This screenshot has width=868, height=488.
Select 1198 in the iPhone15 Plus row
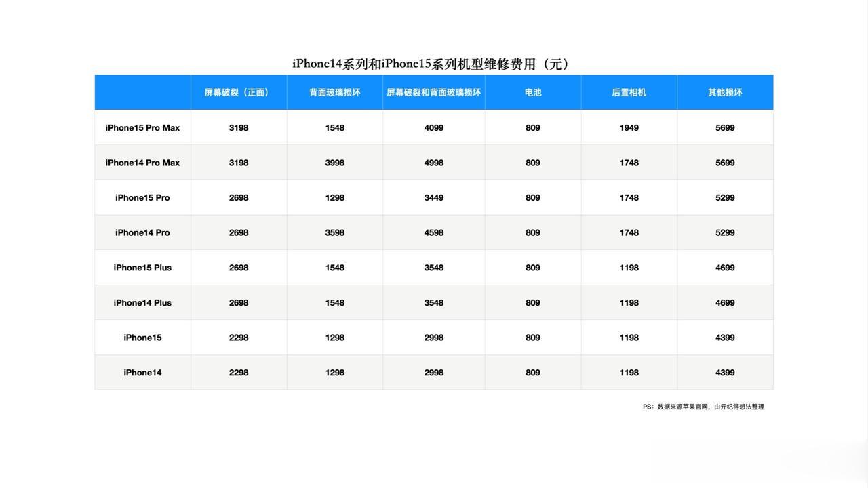[x=629, y=268]
